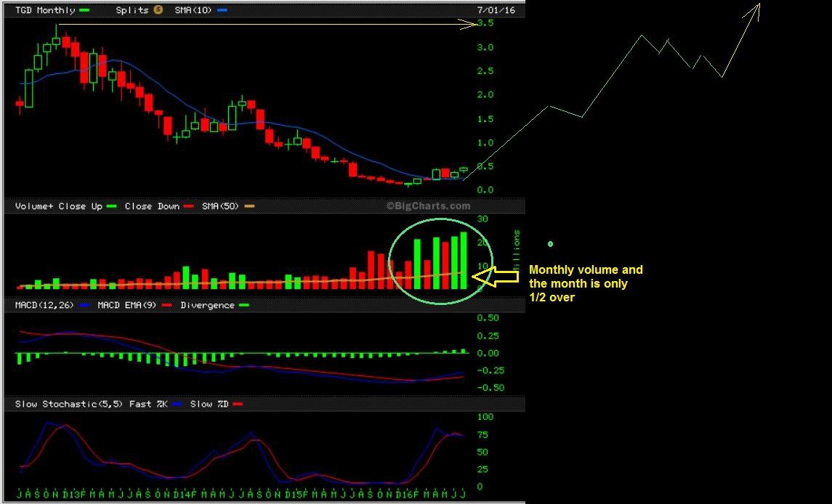Click the Volume+ Close Up label
832x504 pixels.
click(58, 206)
